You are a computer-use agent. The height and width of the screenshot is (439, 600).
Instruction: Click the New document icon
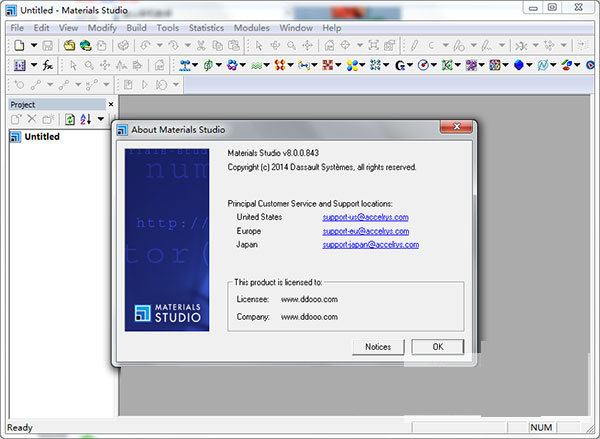(19, 46)
